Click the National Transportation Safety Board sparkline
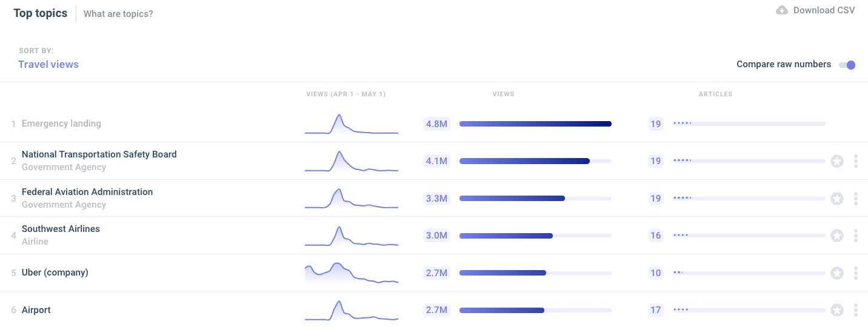The height and width of the screenshot is (327, 868). coord(352,161)
